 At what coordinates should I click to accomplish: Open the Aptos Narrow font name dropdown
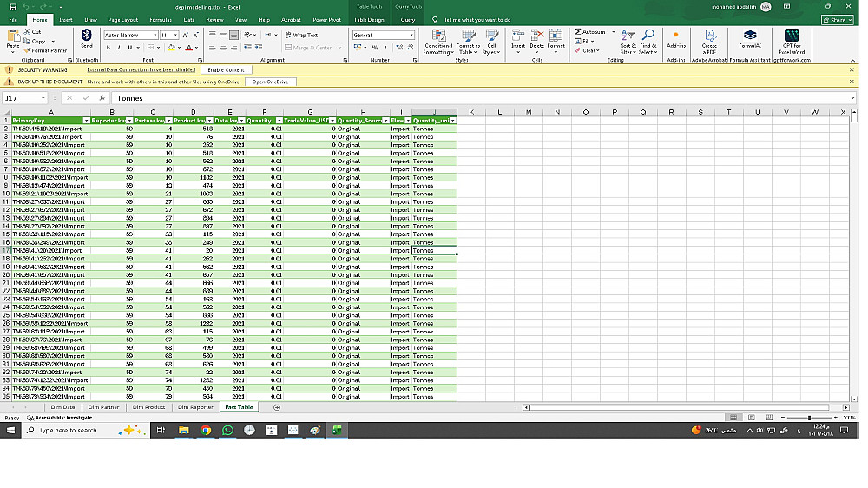click(155, 35)
